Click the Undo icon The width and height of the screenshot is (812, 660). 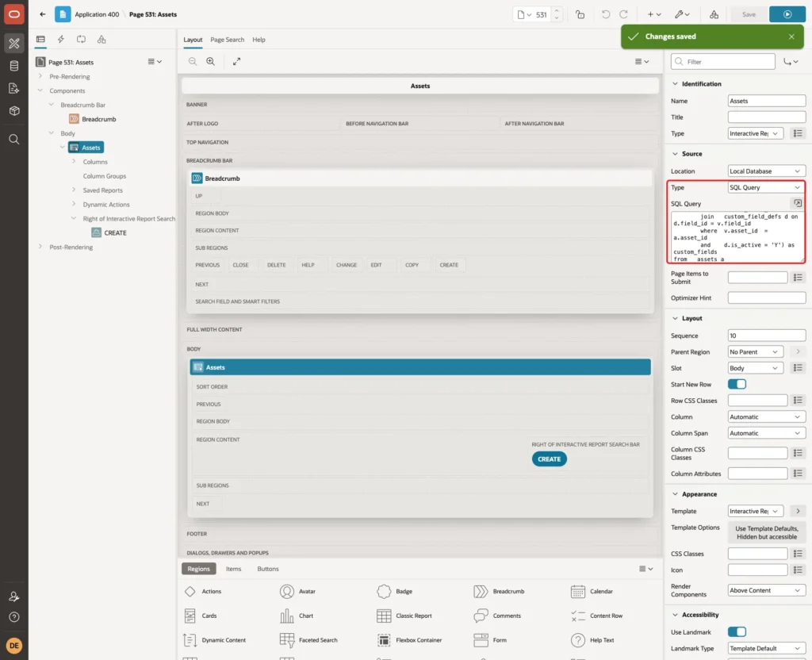[605, 14]
